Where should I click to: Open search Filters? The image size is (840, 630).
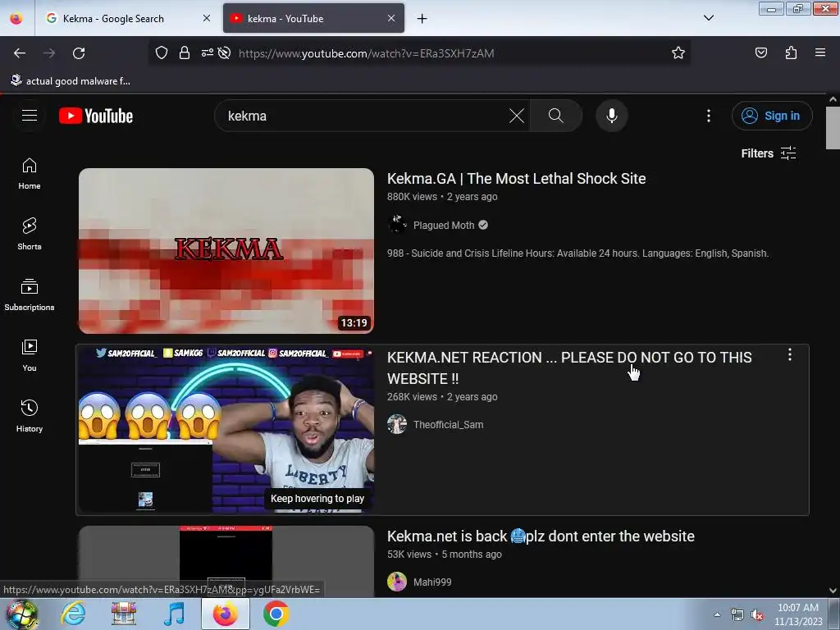pos(768,153)
